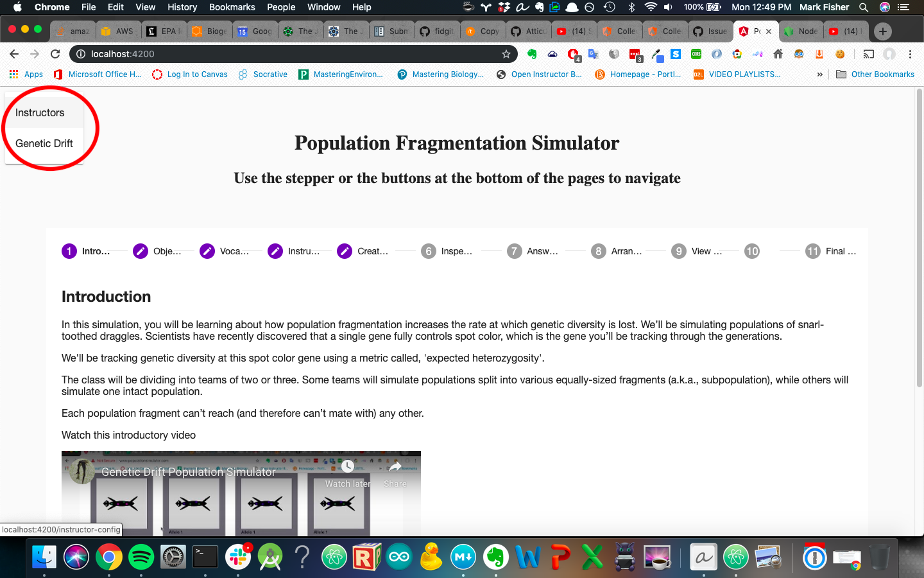Switch to the Issue GitHub tab
Image resolution: width=924 pixels, height=578 pixels.
point(711,31)
